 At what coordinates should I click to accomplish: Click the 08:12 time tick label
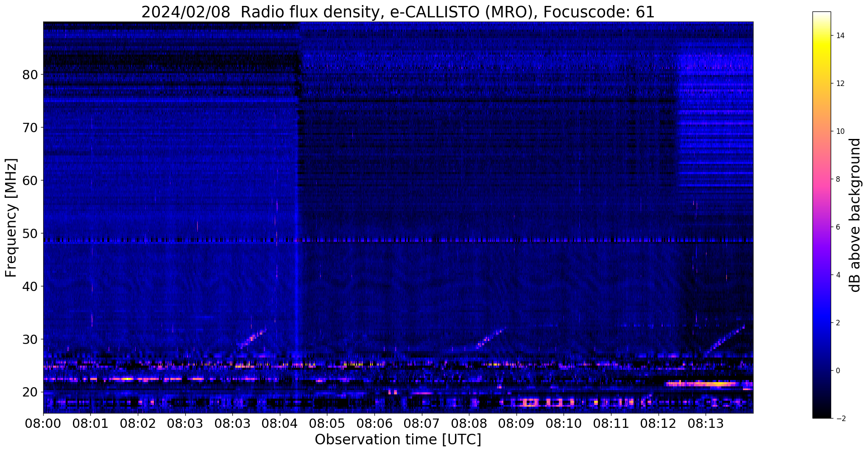659,424
